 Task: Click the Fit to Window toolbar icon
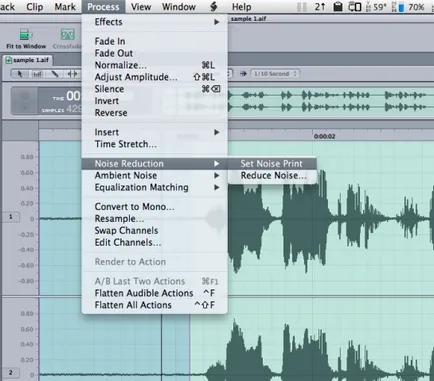26,39
